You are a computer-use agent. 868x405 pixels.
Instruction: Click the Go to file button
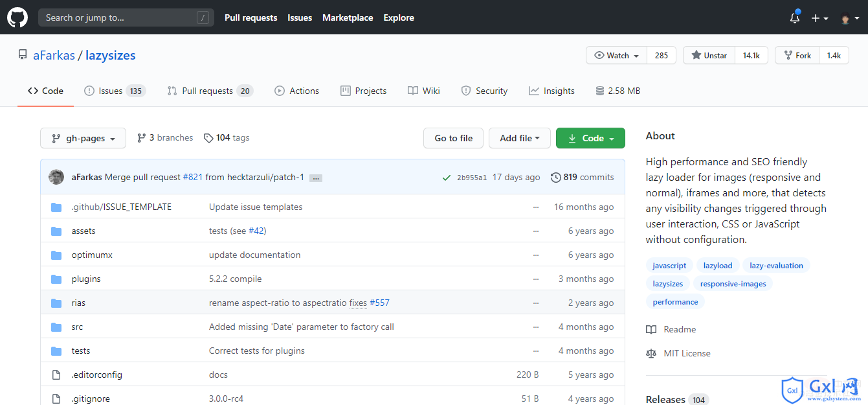tap(454, 138)
